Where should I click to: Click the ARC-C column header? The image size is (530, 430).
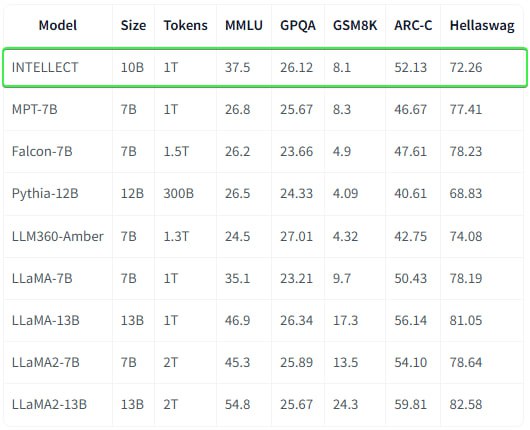[413, 25]
